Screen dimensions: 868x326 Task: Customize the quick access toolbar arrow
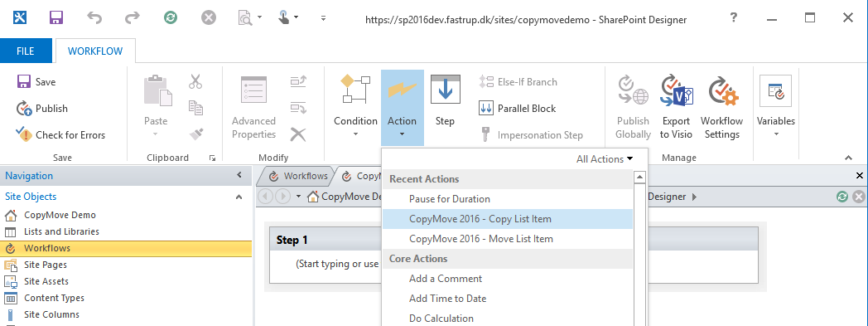(x=323, y=18)
